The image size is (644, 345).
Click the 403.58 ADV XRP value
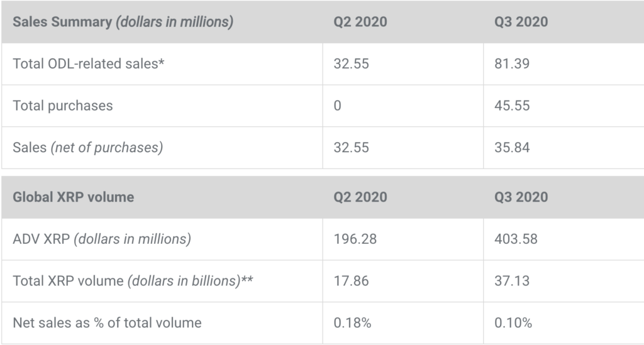point(516,239)
